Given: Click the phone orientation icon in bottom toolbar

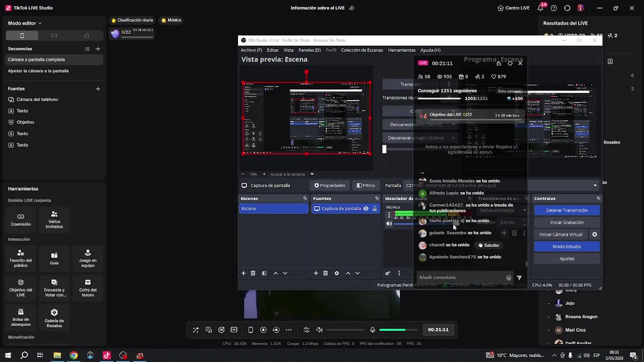Looking at the screenshot, I should 251,330.
